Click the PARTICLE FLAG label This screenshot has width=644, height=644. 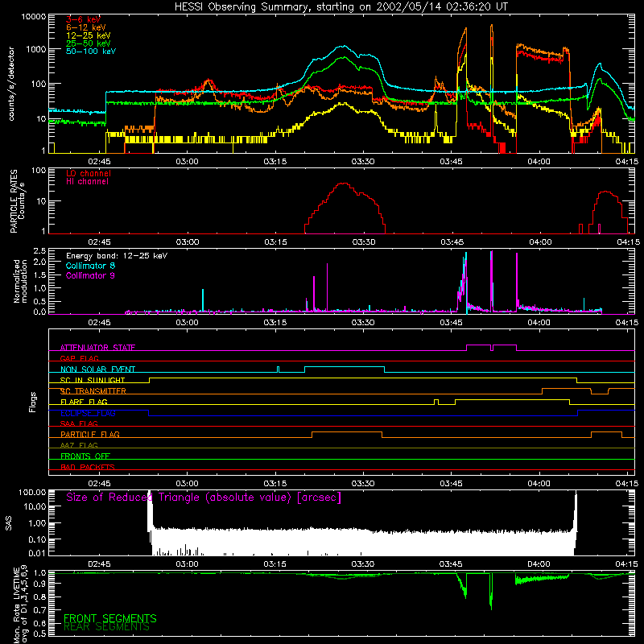point(90,434)
